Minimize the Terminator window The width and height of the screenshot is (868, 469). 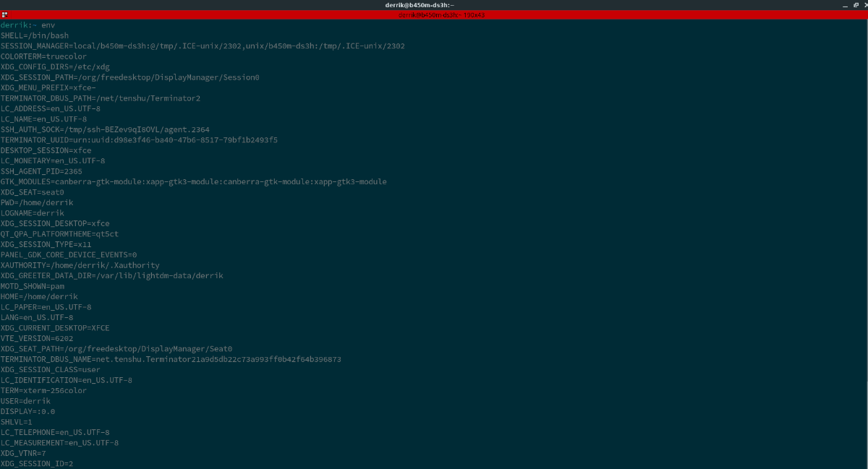point(845,5)
